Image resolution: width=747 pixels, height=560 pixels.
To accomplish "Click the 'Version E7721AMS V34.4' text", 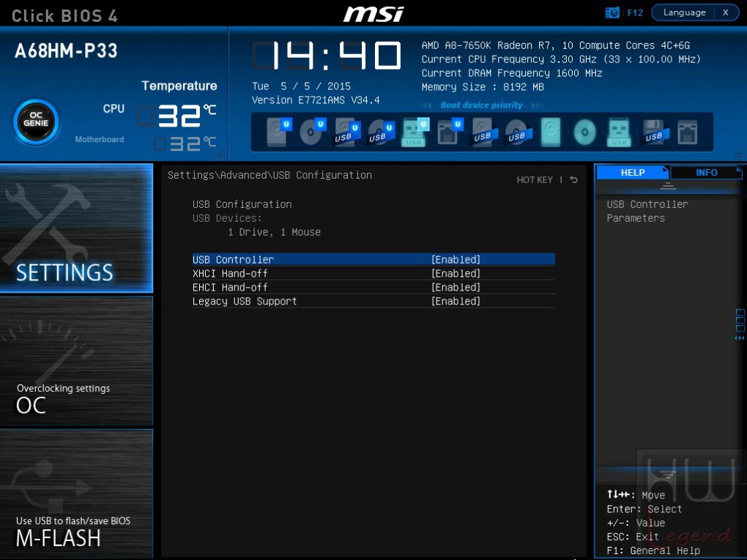I will pos(316,100).
